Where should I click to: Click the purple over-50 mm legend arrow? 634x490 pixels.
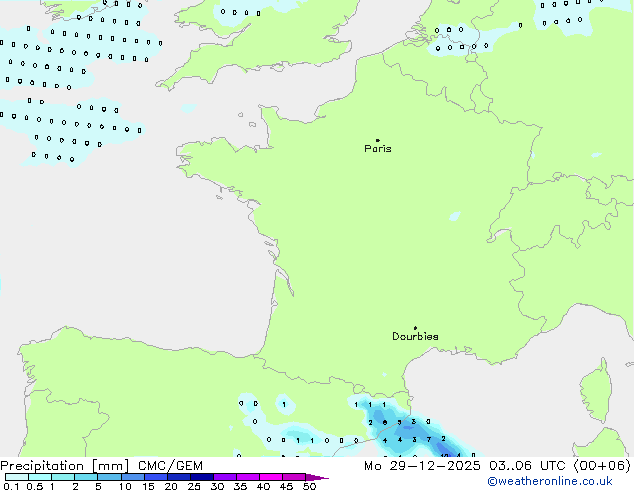(x=317, y=477)
